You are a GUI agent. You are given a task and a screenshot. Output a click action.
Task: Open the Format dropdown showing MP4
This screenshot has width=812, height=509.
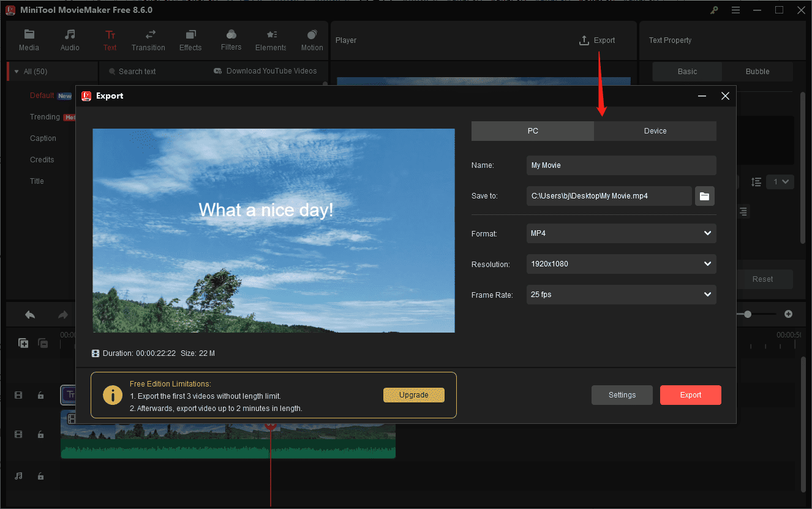(x=621, y=233)
